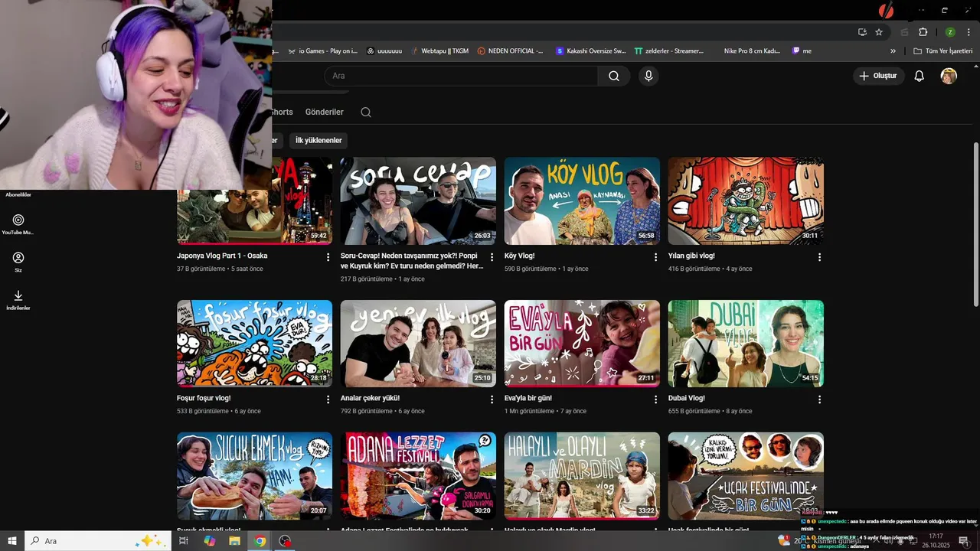The width and height of the screenshot is (980, 551).
Task: Play the Soru Cevap video thumbnail
Action: pos(418,201)
